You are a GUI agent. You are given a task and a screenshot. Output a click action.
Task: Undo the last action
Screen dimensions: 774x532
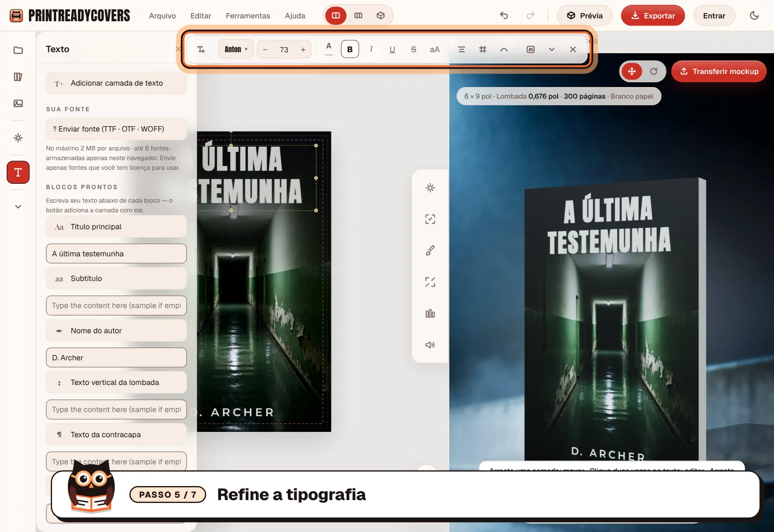[x=504, y=15]
